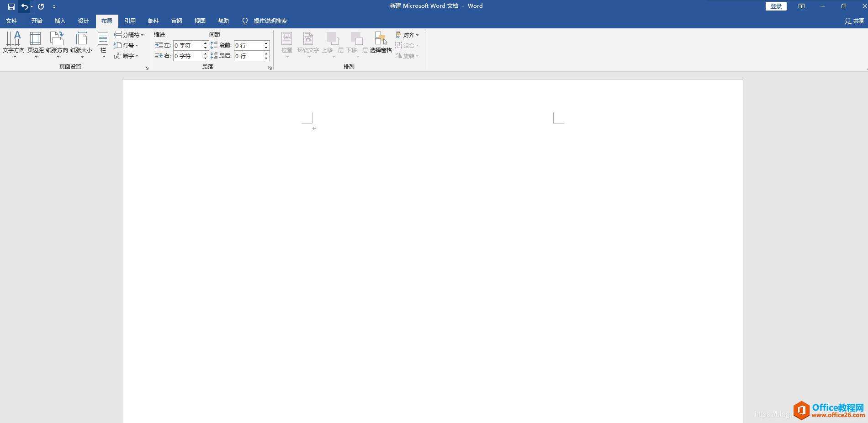This screenshot has height=423, width=868.
Task: Click the 登录 sign-in button
Action: pos(776,6)
